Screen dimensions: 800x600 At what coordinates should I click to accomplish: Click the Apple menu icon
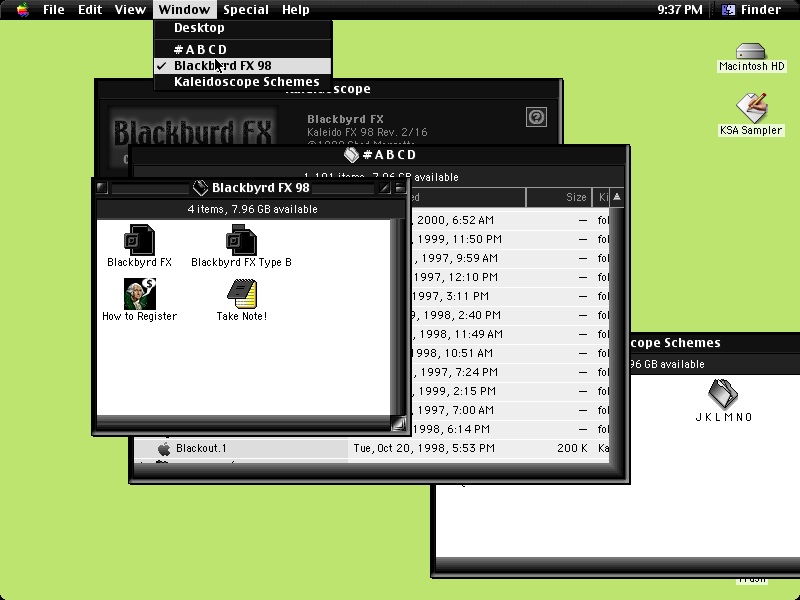(23, 10)
